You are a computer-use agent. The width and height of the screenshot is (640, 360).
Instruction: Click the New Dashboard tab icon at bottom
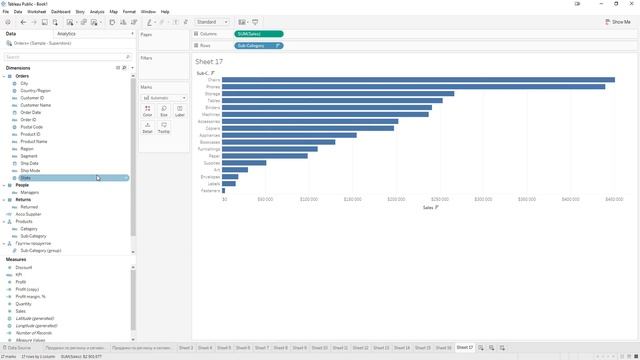click(491, 348)
